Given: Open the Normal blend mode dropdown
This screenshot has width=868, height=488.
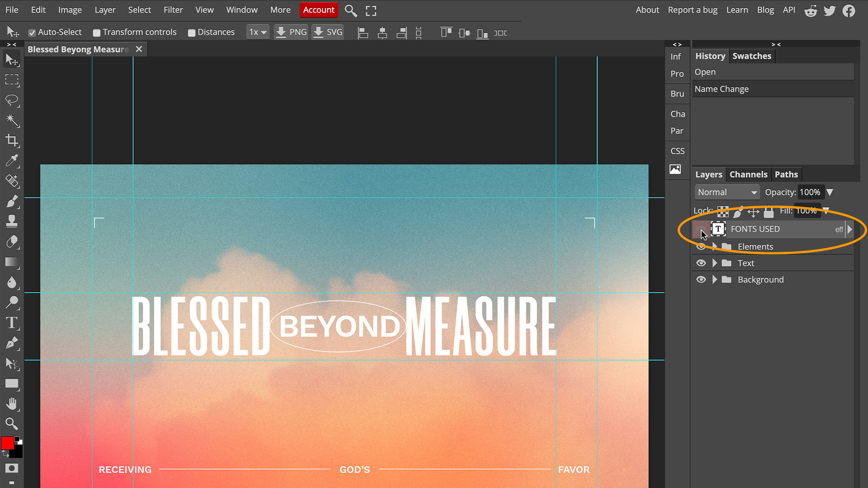Looking at the screenshot, I should click(727, 192).
